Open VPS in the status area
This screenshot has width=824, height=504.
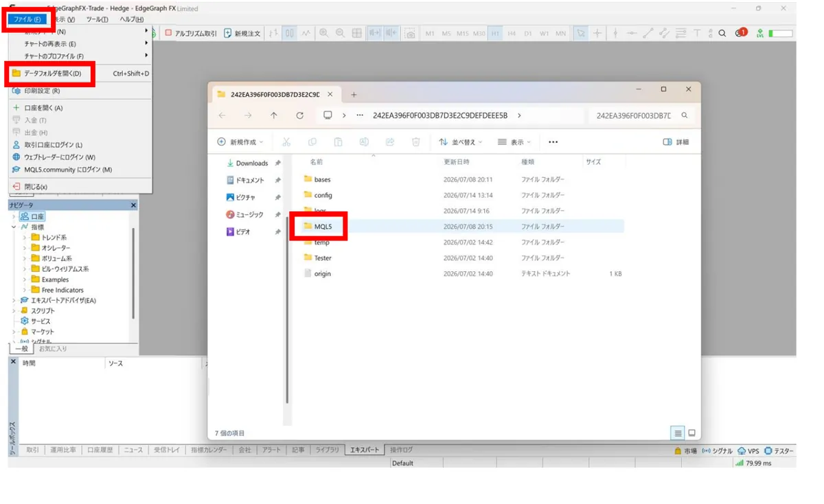(748, 451)
